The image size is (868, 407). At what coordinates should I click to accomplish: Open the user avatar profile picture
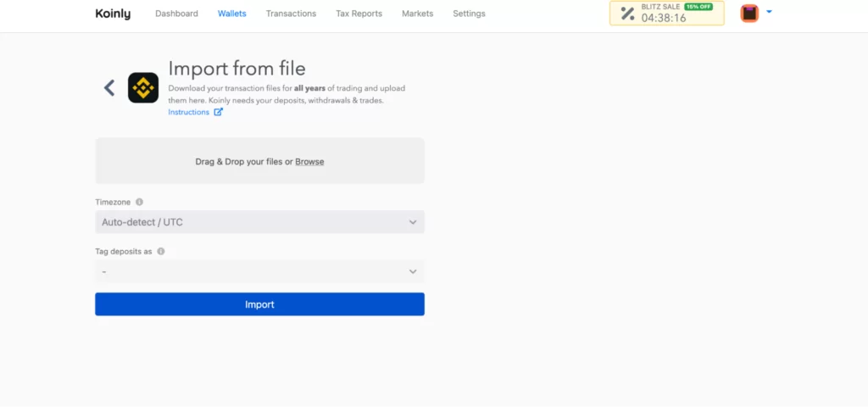749,14
